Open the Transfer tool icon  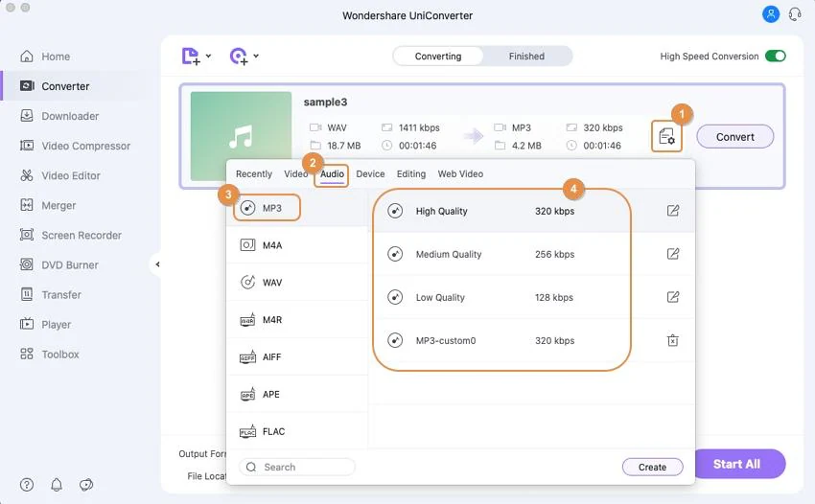click(x=27, y=294)
